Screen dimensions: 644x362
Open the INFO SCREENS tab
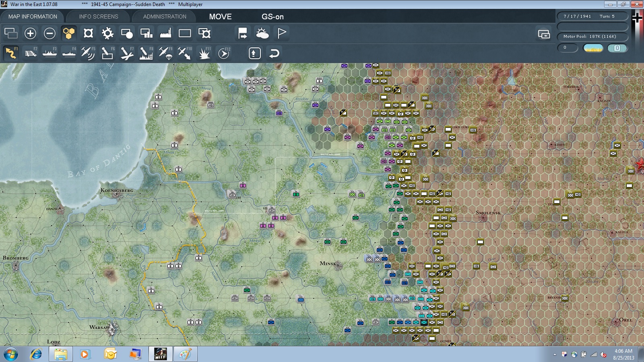(x=99, y=16)
